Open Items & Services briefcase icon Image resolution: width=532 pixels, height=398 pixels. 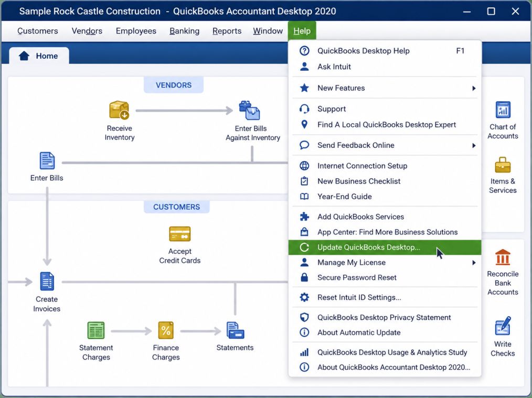pyautogui.click(x=503, y=165)
